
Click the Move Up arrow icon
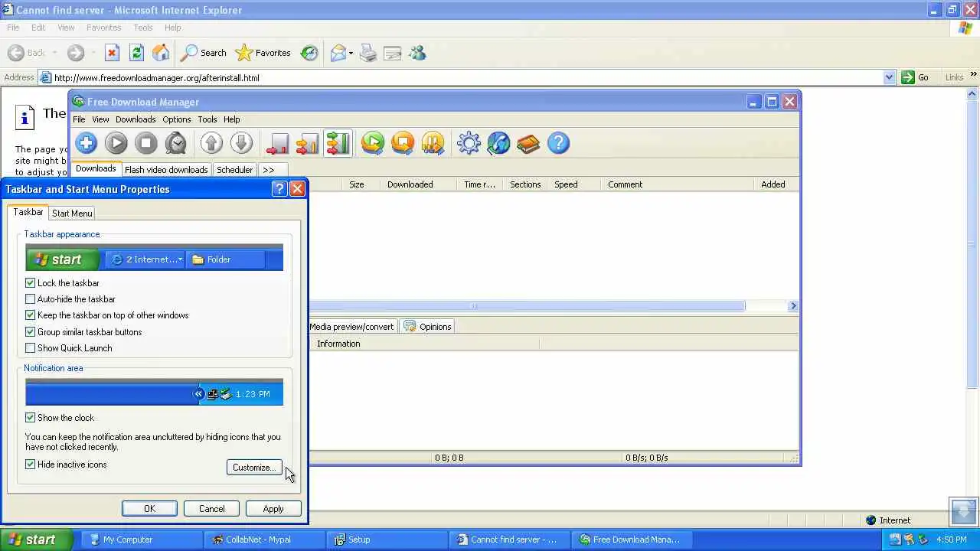tap(211, 143)
